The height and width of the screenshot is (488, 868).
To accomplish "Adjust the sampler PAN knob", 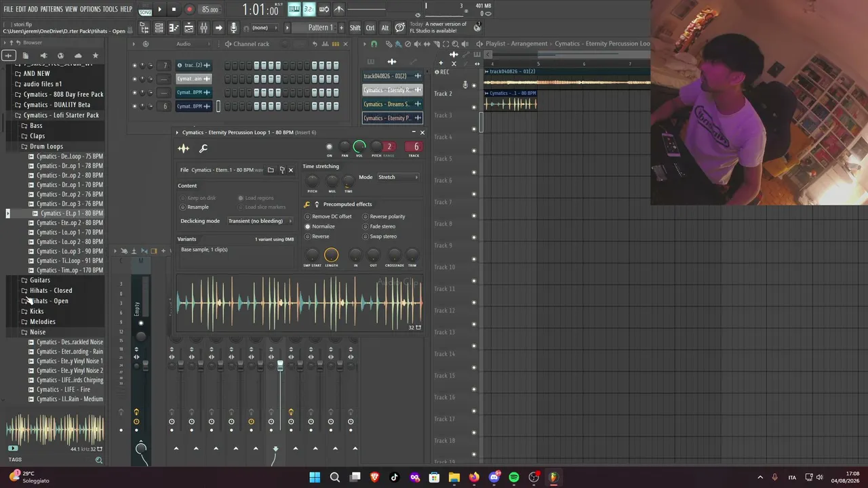I will pos(344,146).
